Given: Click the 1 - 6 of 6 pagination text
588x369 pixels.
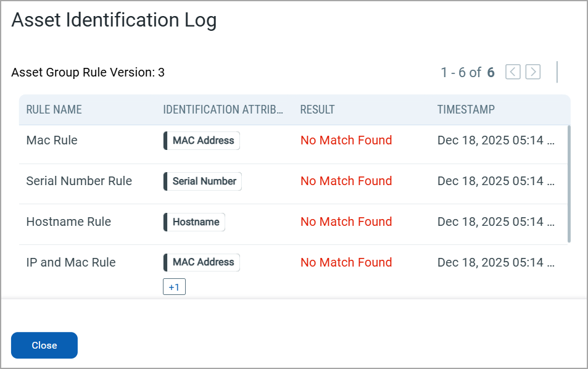Looking at the screenshot, I should click(468, 72).
